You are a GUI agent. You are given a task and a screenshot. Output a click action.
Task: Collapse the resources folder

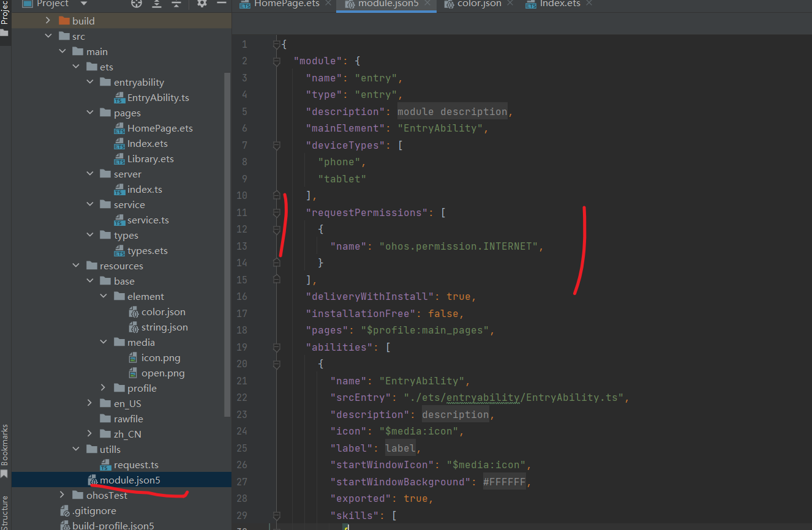point(76,266)
